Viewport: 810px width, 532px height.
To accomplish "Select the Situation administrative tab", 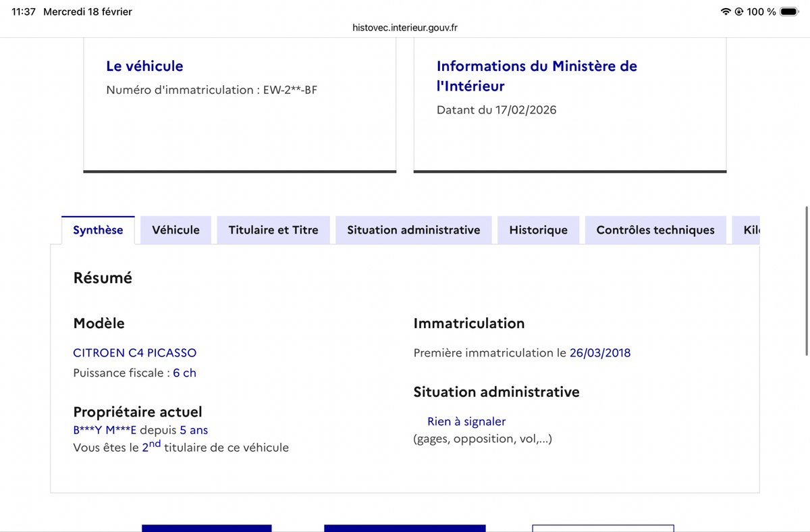I will coord(414,230).
